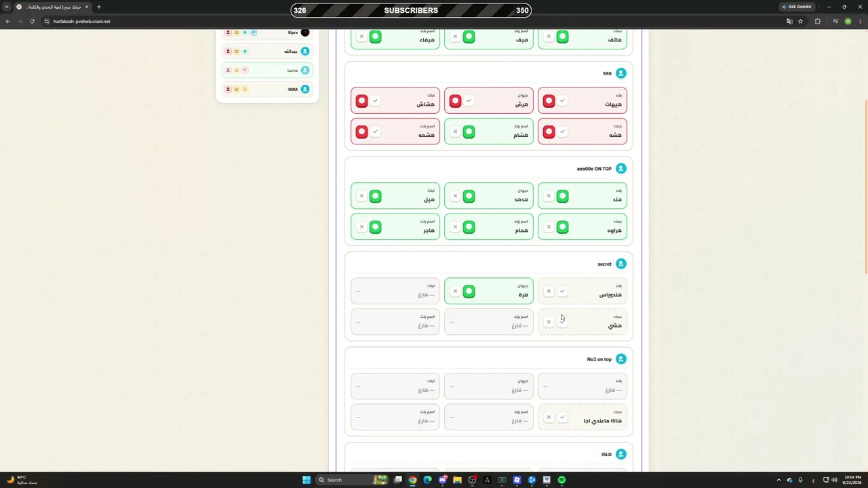Click the clock icon in YARA's row

[245, 89]
